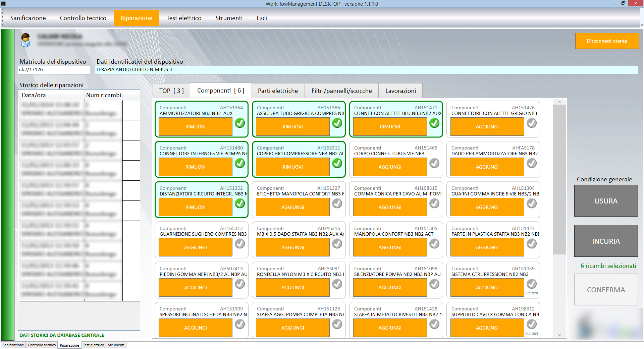Click the CONFERMA button

[x=606, y=290]
